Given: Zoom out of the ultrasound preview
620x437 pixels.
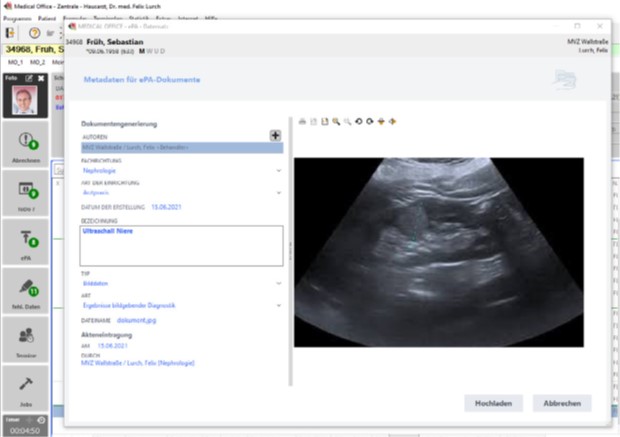Looking at the screenshot, I should pos(347,121).
